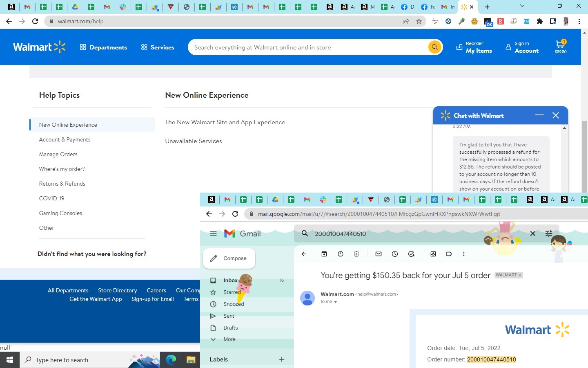Select Gaming Consoles help topic
This screenshot has width=588, height=368.
pyautogui.click(x=60, y=213)
